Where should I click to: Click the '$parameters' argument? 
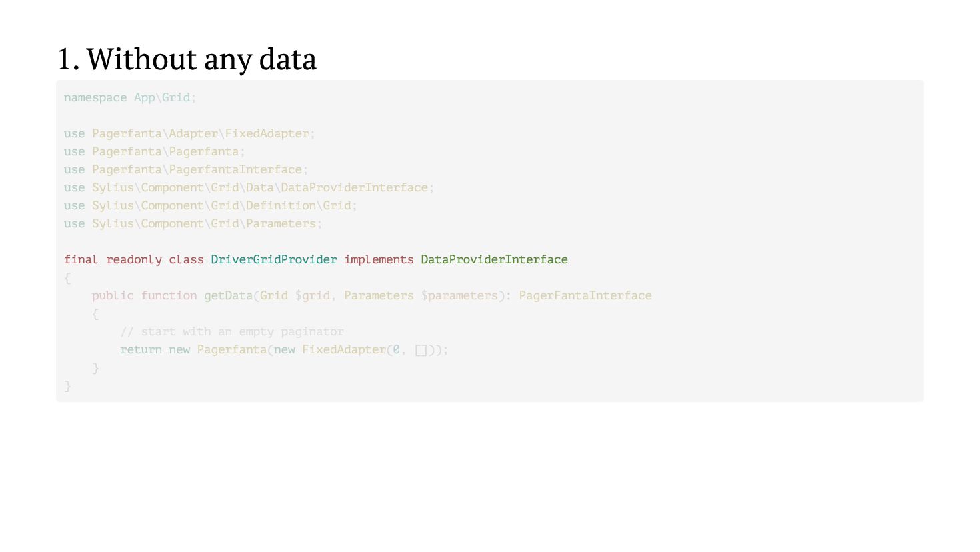click(x=459, y=295)
